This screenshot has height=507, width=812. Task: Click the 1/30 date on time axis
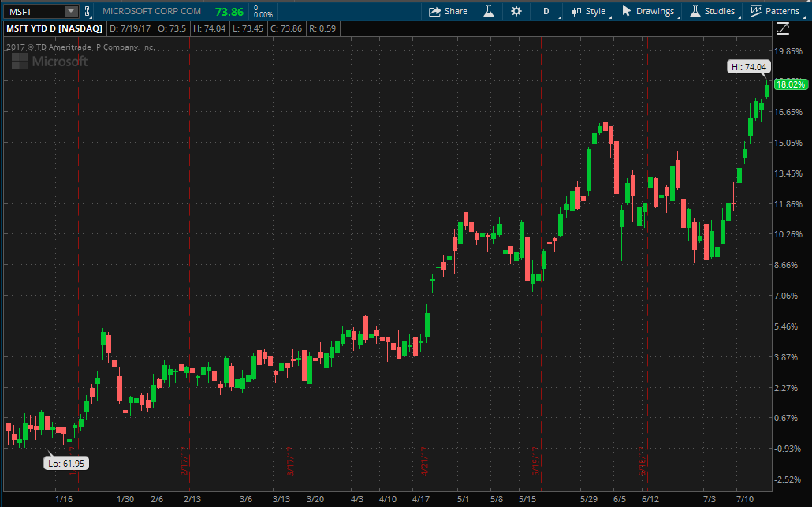[125, 499]
